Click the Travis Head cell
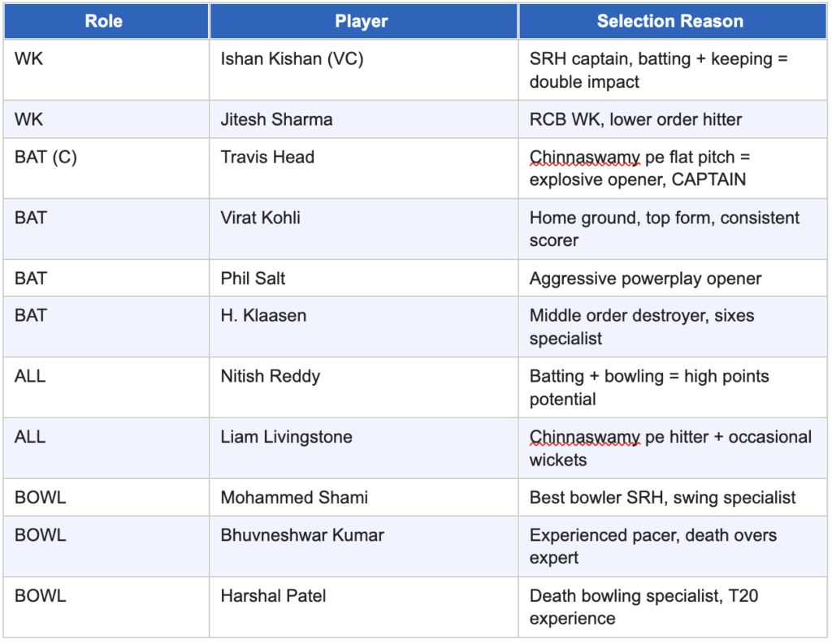The width and height of the screenshot is (832, 644). coord(363,168)
